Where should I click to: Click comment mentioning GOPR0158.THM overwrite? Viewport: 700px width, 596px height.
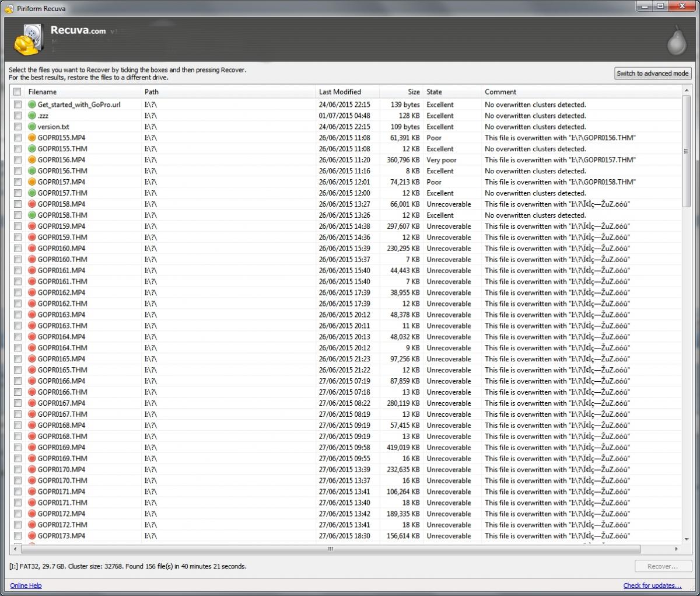560,182
